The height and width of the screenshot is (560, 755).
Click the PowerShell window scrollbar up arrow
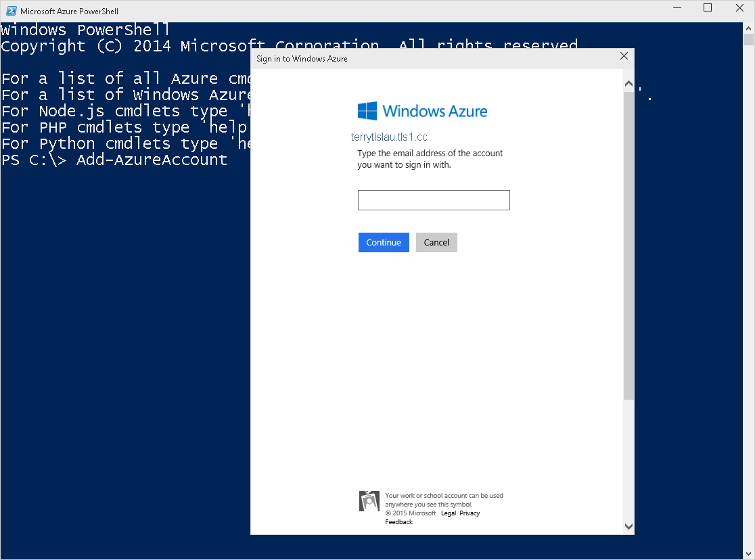[x=748, y=28]
